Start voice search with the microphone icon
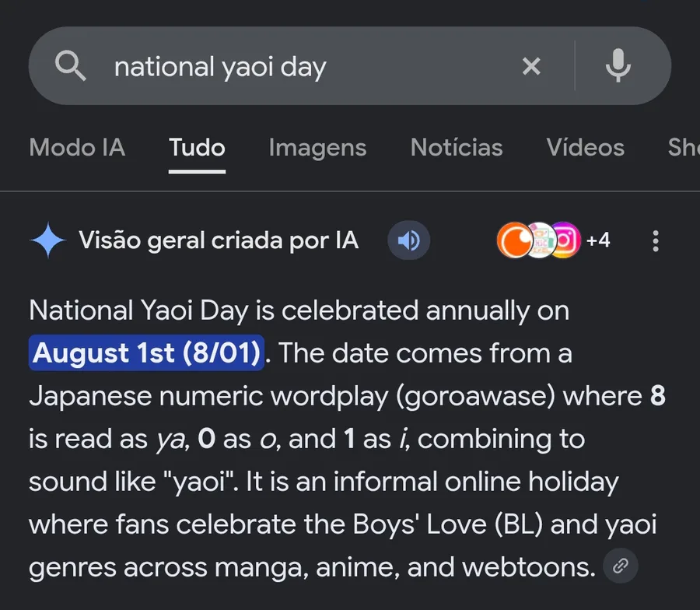 (x=618, y=65)
